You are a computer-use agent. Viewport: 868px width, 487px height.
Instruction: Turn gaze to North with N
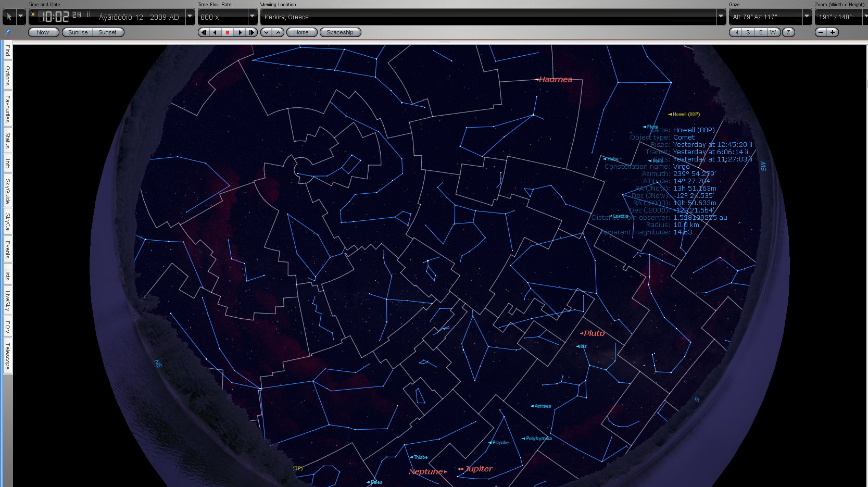coord(736,32)
